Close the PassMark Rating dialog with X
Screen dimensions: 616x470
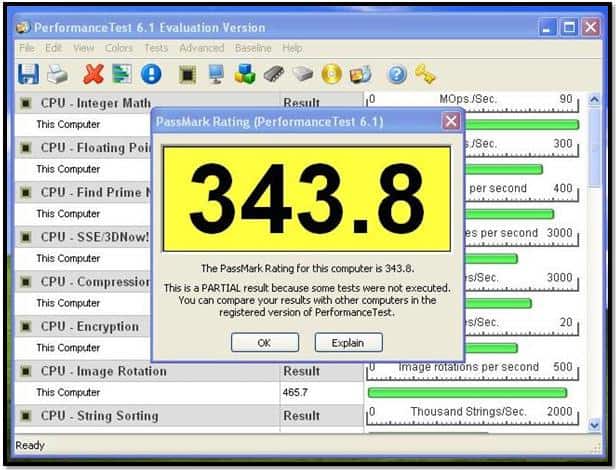(451, 121)
